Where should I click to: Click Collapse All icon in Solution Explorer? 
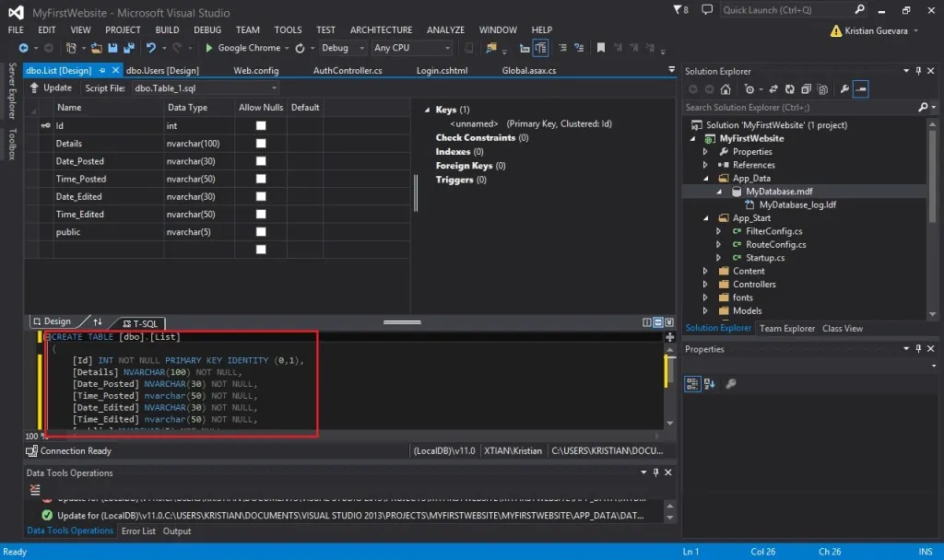click(x=806, y=89)
